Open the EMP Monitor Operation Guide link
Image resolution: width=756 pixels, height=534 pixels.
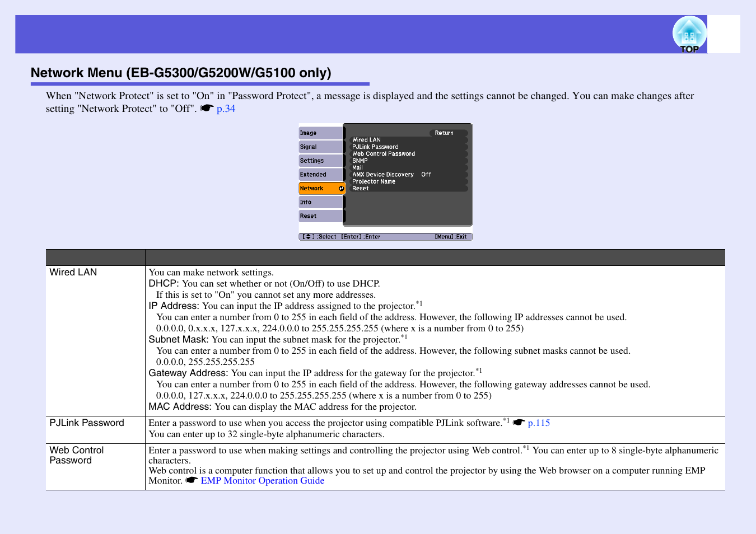(x=262, y=481)
